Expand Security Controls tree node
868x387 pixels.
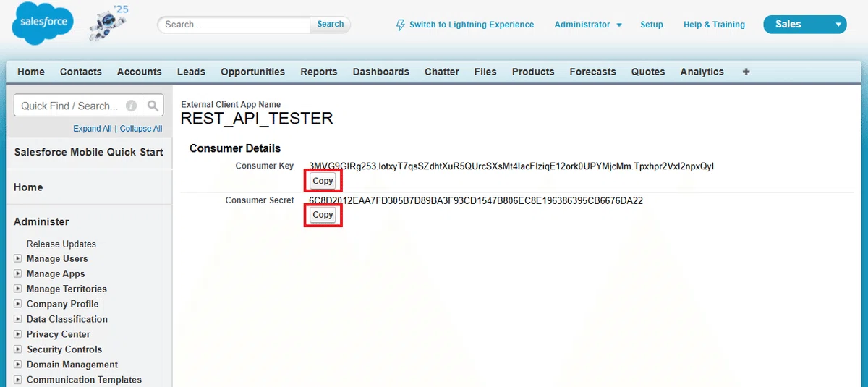18,349
